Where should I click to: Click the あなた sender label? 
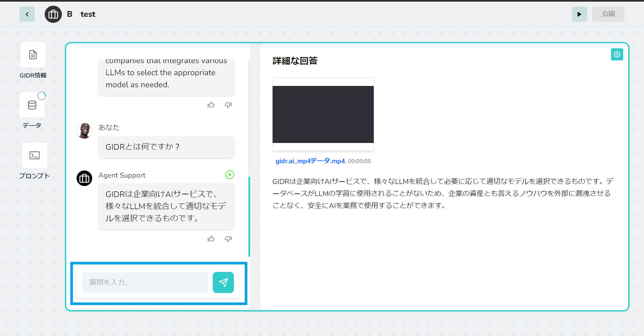[109, 128]
